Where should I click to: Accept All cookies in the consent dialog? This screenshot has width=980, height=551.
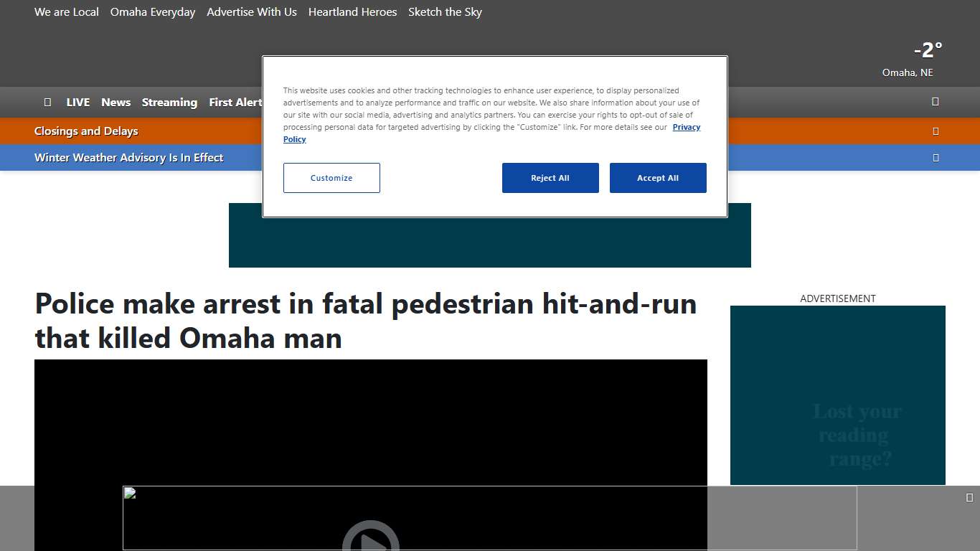pyautogui.click(x=658, y=178)
